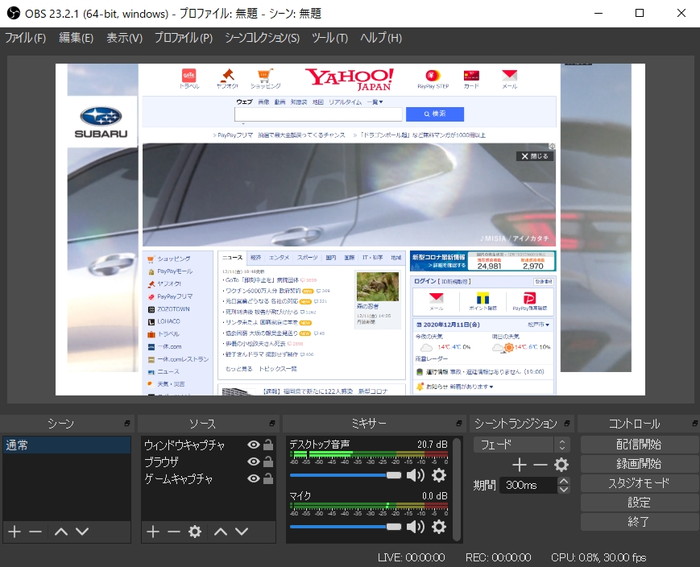Enable スタジオモード

pos(638,483)
